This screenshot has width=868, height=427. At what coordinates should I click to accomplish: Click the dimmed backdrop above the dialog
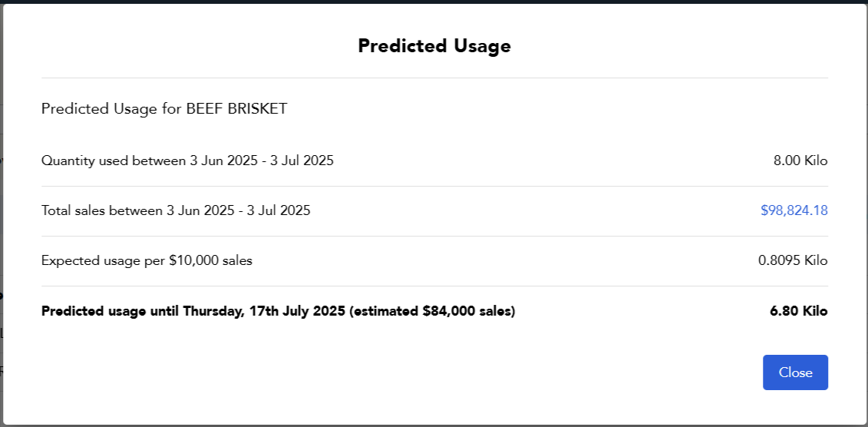pyautogui.click(x=434, y=2)
